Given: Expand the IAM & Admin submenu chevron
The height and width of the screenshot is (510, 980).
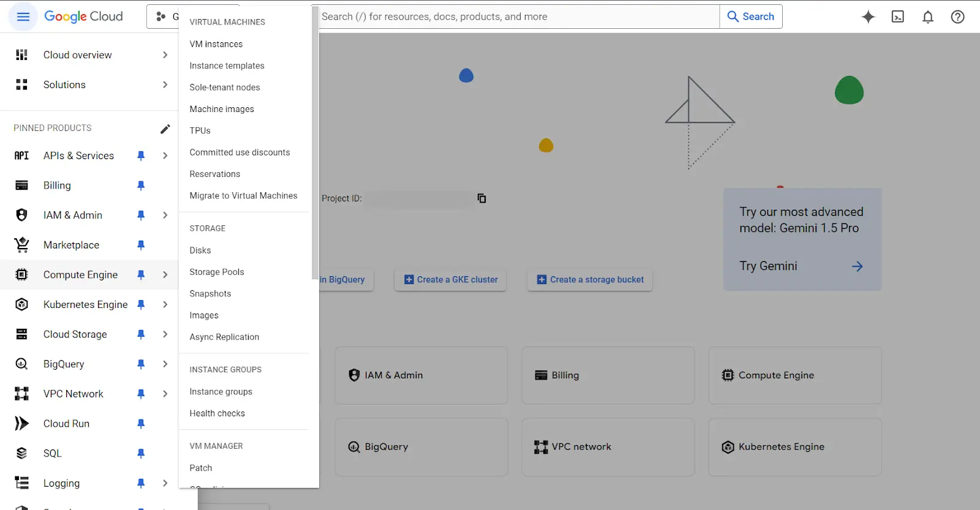Looking at the screenshot, I should click(x=165, y=215).
